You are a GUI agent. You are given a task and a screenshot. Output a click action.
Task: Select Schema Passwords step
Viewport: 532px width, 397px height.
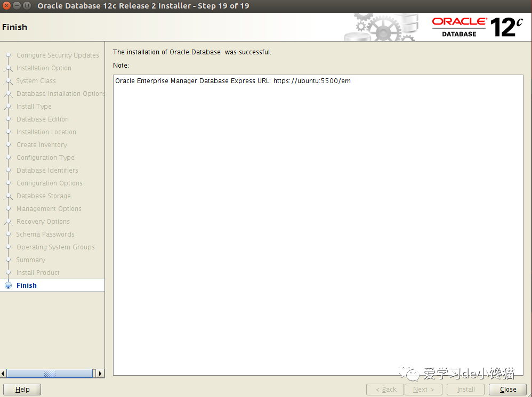(45, 234)
